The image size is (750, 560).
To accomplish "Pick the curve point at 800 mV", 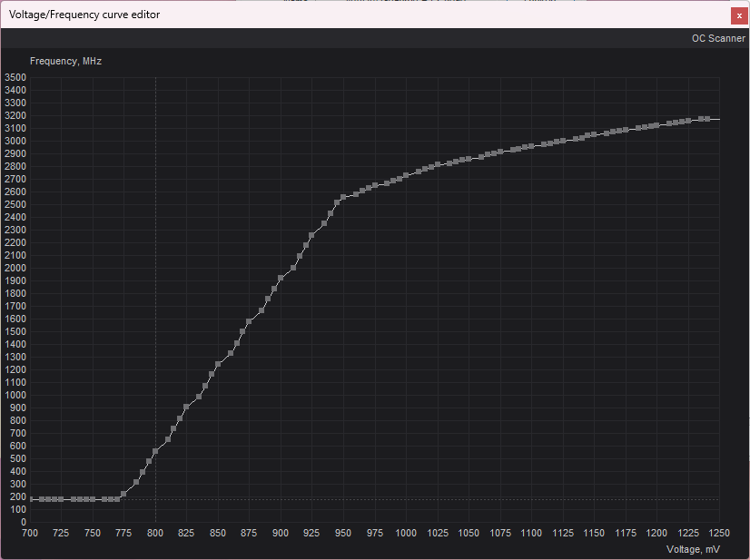I will point(155,451).
